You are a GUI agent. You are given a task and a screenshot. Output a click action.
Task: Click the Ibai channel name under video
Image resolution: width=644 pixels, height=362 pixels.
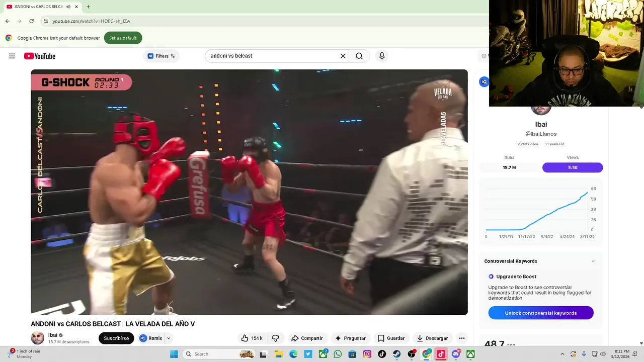[52, 335]
